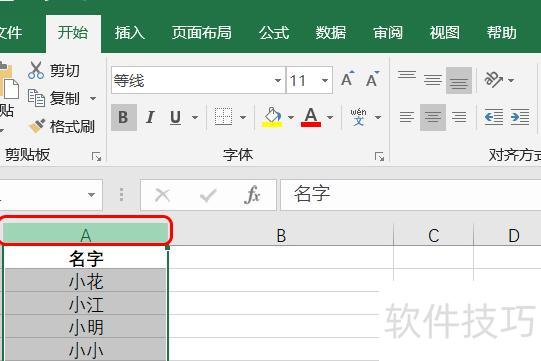Expand the fill color dropdown arrow
541x361 pixels.
coord(291,117)
